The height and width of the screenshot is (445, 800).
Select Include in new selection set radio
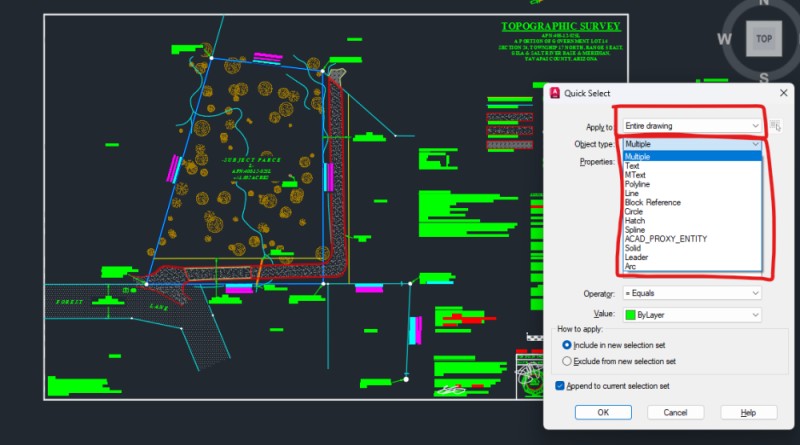pyautogui.click(x=566, y=345)
